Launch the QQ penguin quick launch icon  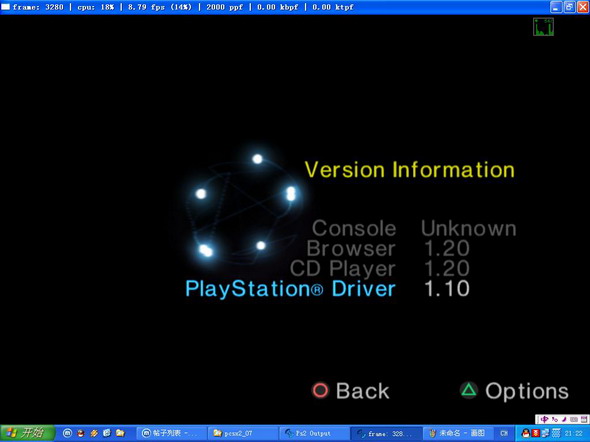pyautogui.click(x=80, y=433)
